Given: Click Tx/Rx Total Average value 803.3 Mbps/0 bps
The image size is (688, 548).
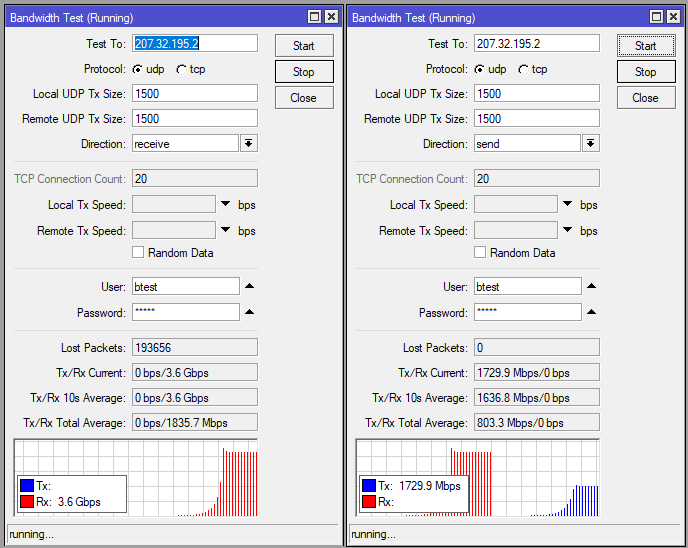Looking at the screenshot, I should (x=537, y=423).
